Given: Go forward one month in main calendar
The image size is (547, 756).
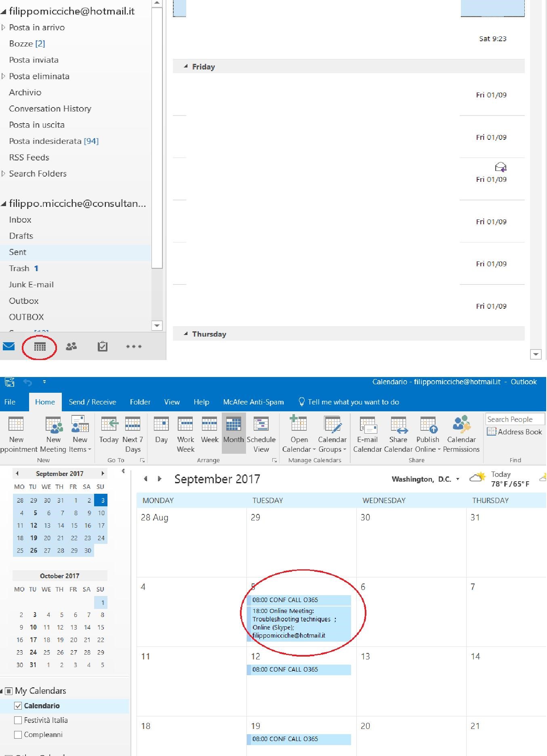Looking at the screenshot, I should point(160,479).
